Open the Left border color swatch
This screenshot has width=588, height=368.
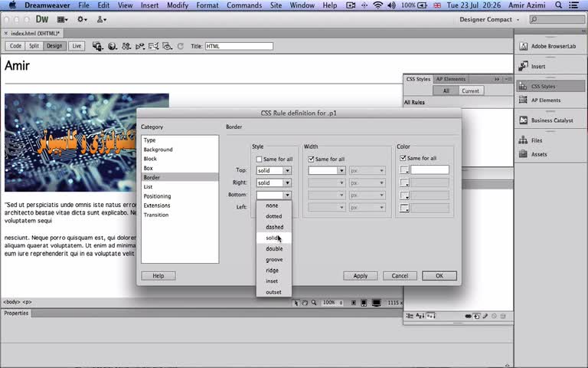(404, 208)
